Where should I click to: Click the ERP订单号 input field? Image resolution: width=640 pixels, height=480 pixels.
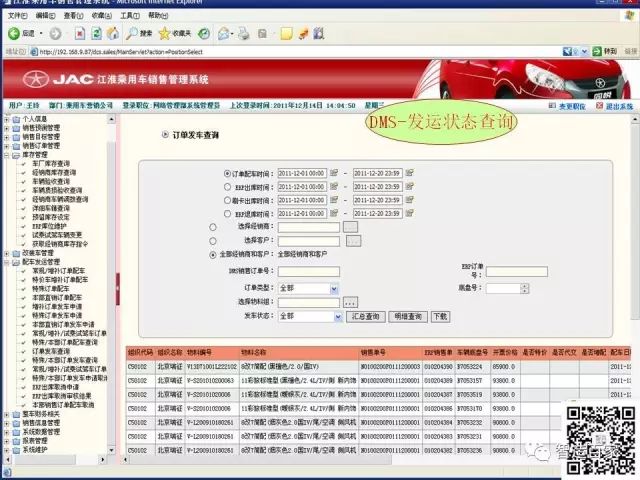[517, 271]
